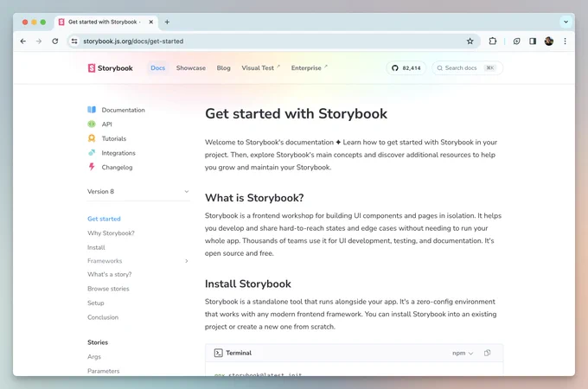Open Chrome's three-dot menu
Image resolution: width=588 pixels, height=389 pixels.
point(566,41)
